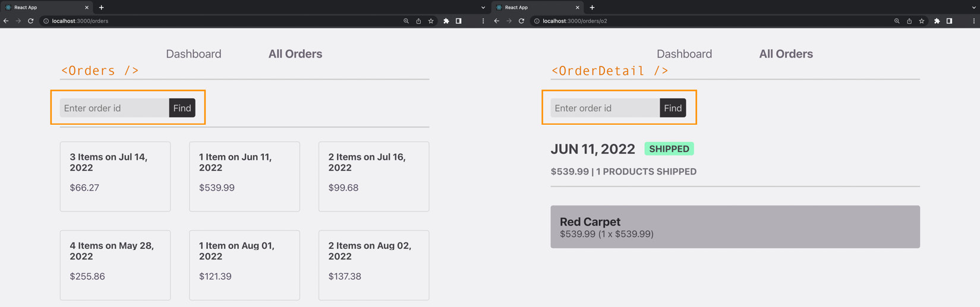The width and height of the screenshot is (980, 307).
Task: Focus the order id field on Orders page
Action: coord(115,108)
